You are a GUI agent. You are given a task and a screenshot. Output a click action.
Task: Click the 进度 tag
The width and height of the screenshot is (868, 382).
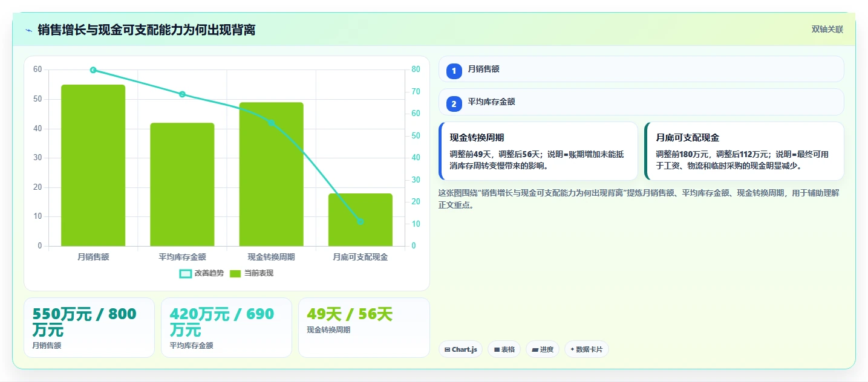pyautogui.click(x=543, y=349)
